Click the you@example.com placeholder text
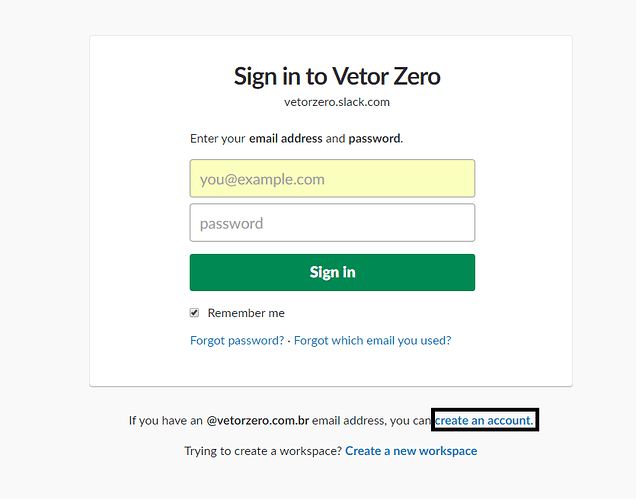 click(262, 179)
